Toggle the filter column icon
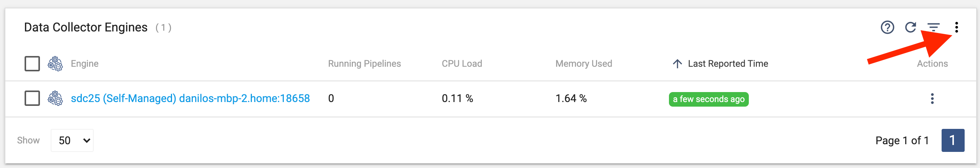Screen dimensions: 980x168 tap(934, 27)
